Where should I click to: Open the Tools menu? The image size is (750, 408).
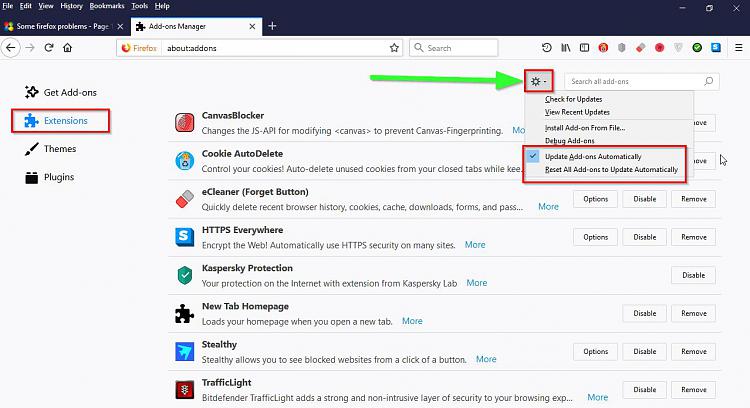(140, 6)
